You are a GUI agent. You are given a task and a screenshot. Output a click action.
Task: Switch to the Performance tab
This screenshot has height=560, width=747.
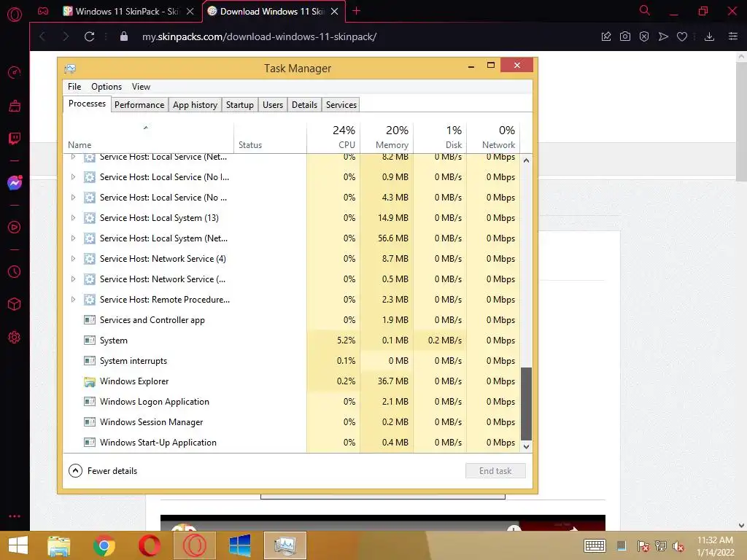pyautogui.click(x=139, y=105)
